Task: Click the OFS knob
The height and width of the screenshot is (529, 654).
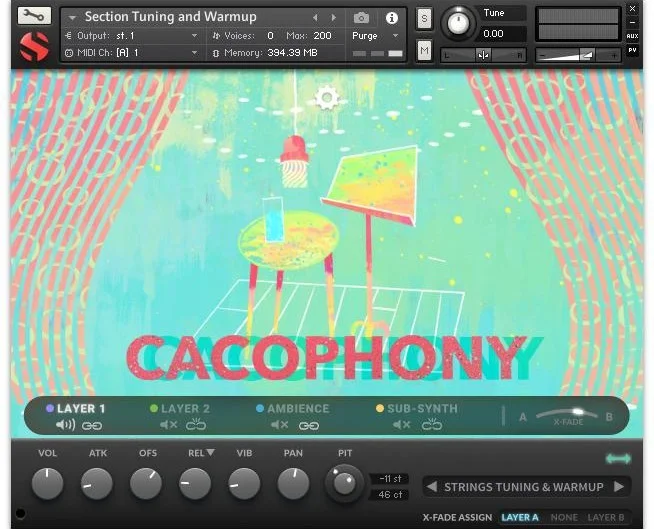Action: tap(146, 484)
